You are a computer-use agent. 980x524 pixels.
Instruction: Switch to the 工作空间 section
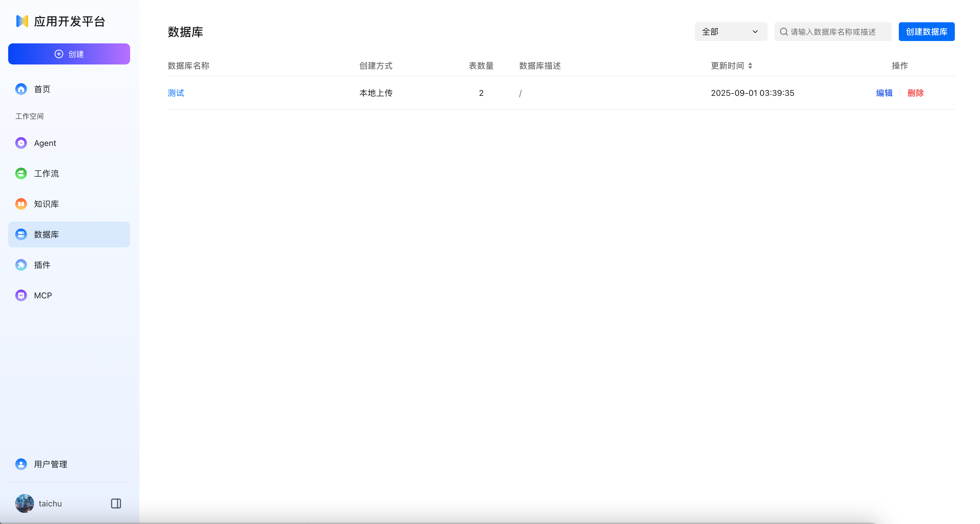coord(29,116)
